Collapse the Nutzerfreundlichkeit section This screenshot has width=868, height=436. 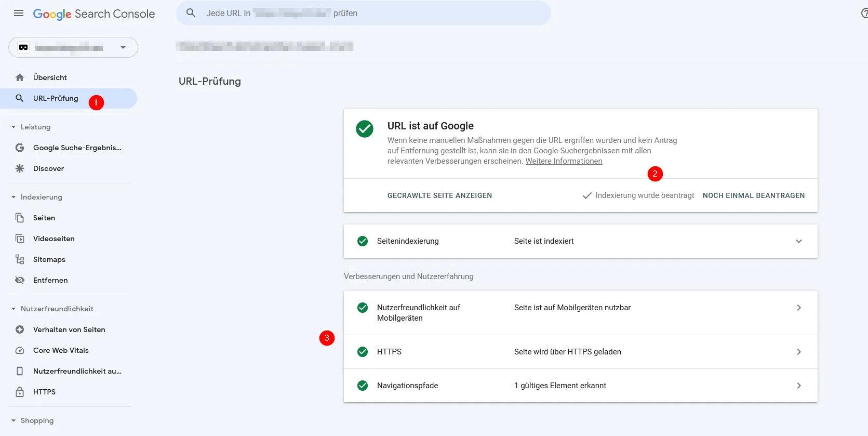pyautogui.click(x=14, y=309)
